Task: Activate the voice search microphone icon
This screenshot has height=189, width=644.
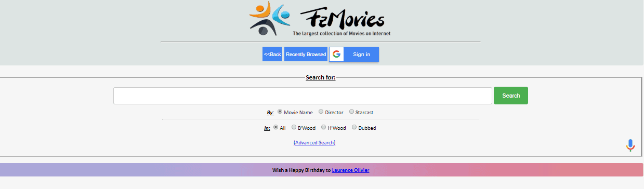Action: coord(630,145)
